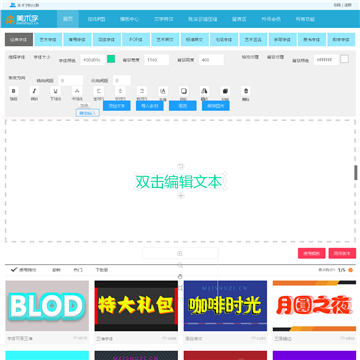Image resolution: width=360 pixels, height=360 pixels.
Task: Click the plus handle below canvas text
Action: coord(181,196)
